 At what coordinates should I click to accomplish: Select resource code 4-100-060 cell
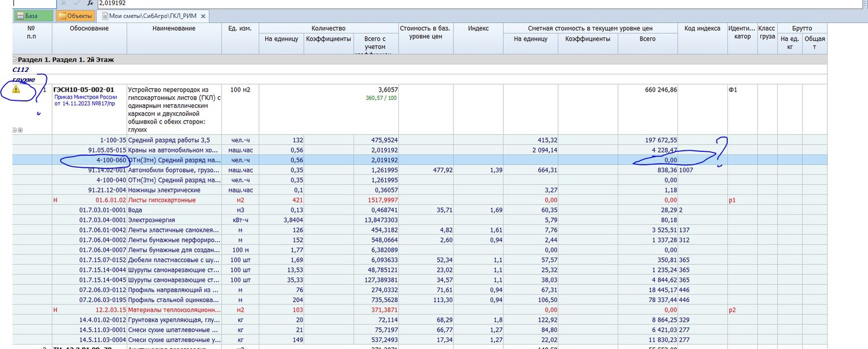click(x=111, y=160)
